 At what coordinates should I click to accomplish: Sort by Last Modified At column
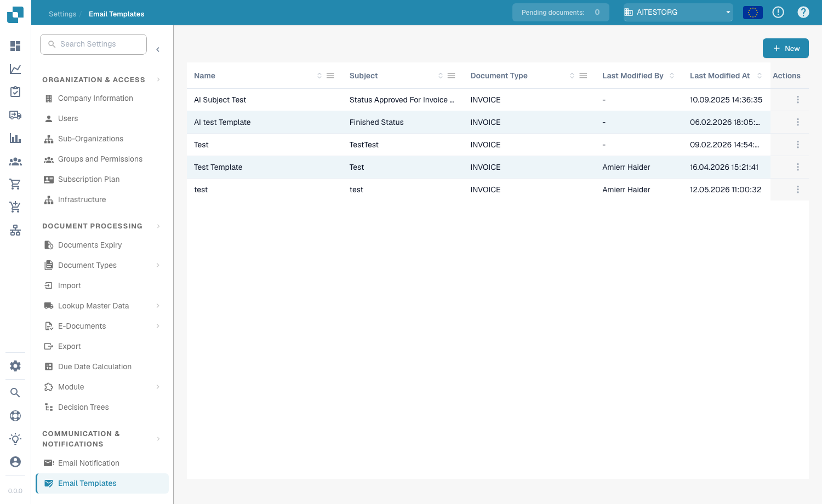pyautogui.click(x=760, y=76)
